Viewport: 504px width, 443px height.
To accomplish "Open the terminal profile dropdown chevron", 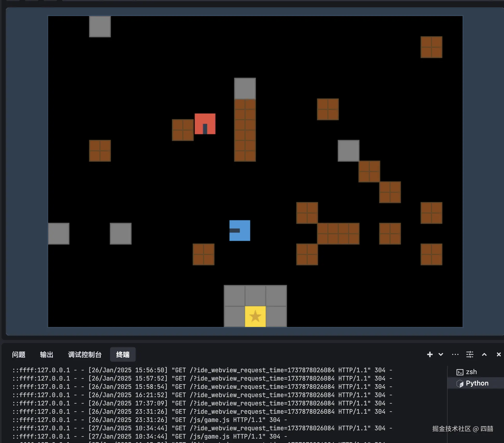I will pos(441,354).
